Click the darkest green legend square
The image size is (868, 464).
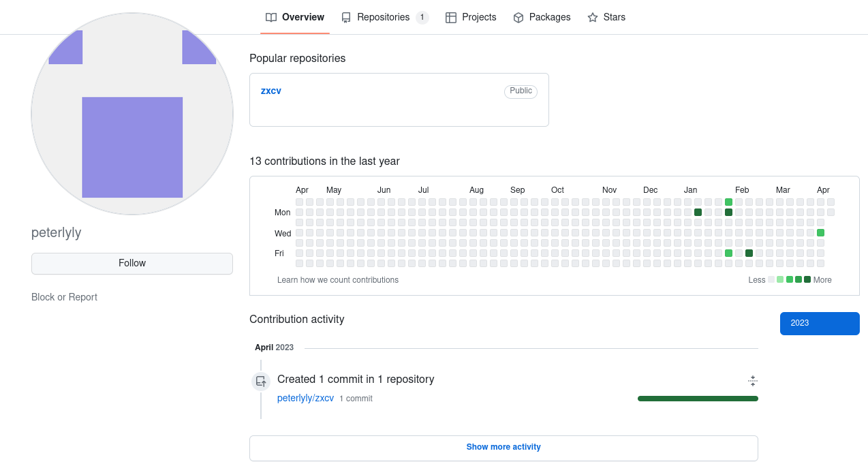click(x=807, y=279)
